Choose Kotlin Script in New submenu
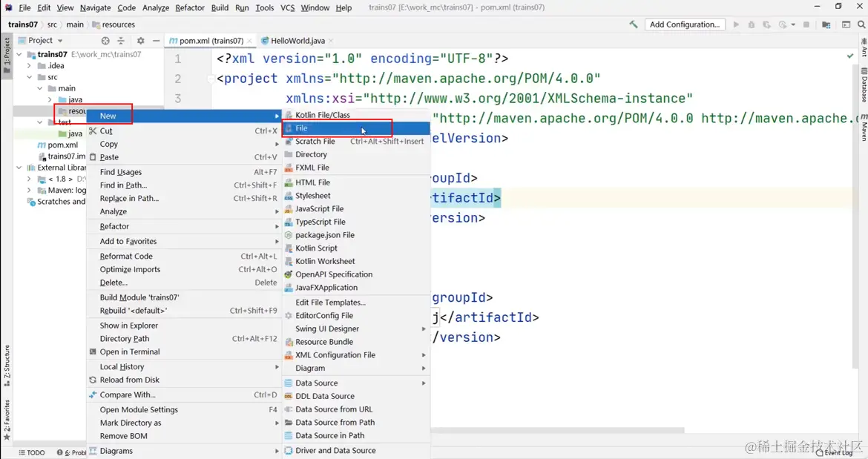The image size is (868, 459). 356,248
